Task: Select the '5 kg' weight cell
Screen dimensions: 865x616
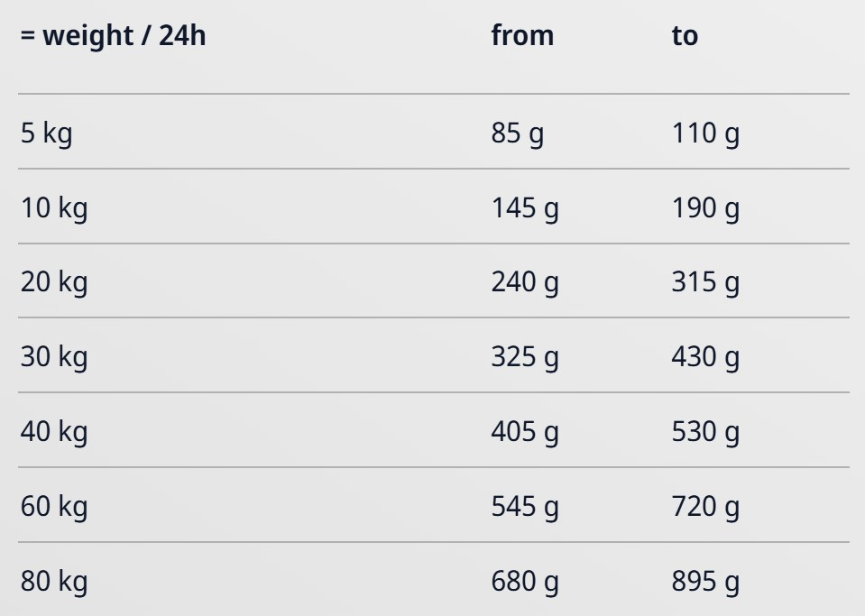Action: pyautogui.click(x=46, y=133)
